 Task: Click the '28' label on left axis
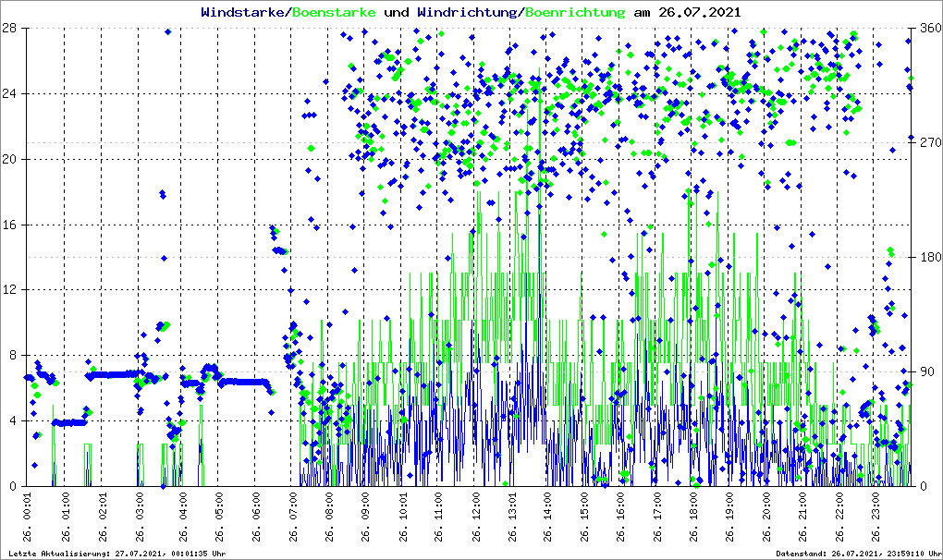(11, 29)
